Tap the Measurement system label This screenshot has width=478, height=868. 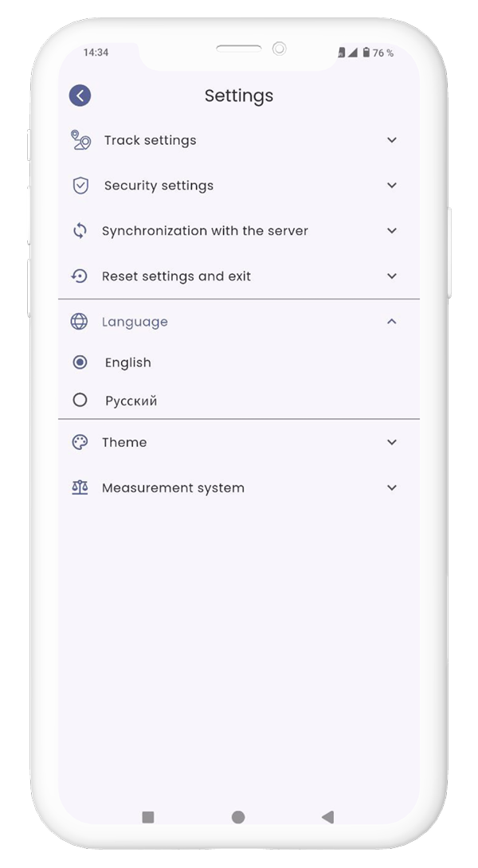(173, 488)
